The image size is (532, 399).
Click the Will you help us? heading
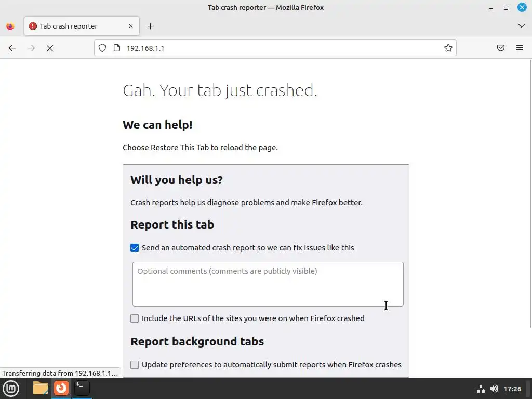pyautogui.click(x=177, y=180)
